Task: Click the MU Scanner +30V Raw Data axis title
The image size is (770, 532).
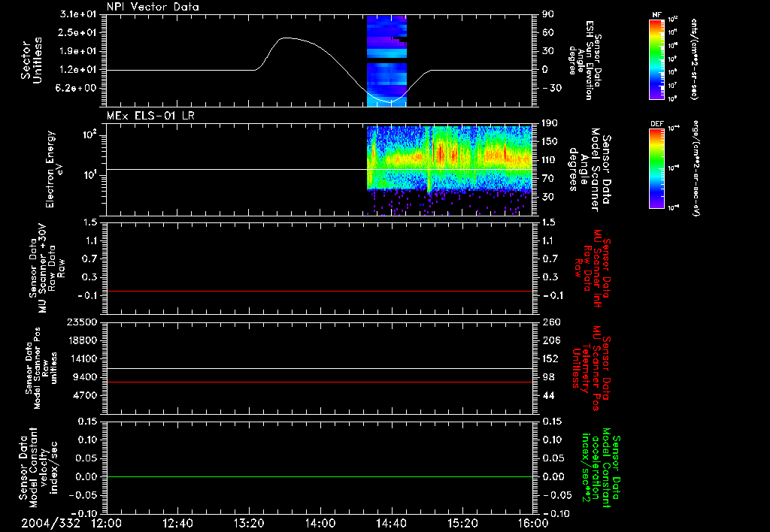Action: click(x=47, y=268)
